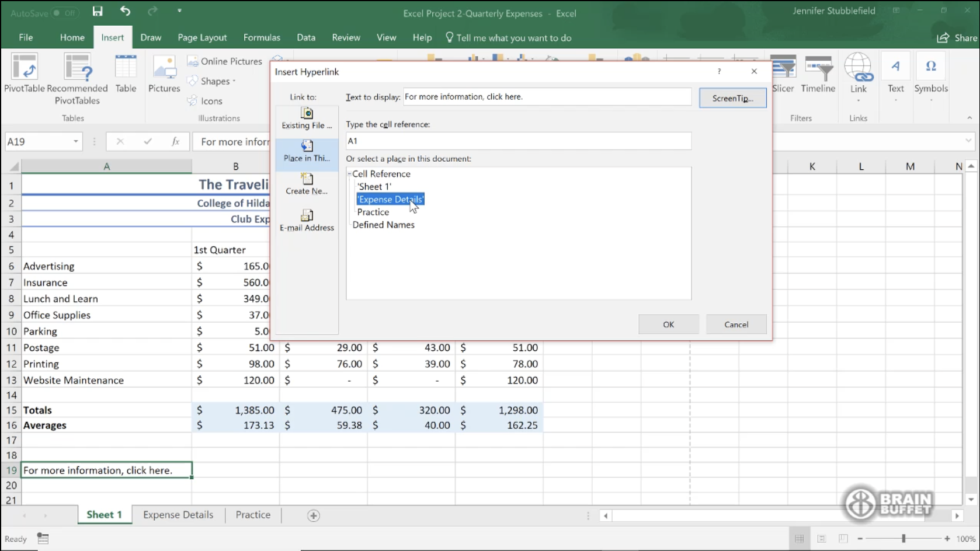980x551 pixels.
Task: Expand the Name Box dropdown arrow
Action: (76, 142)
